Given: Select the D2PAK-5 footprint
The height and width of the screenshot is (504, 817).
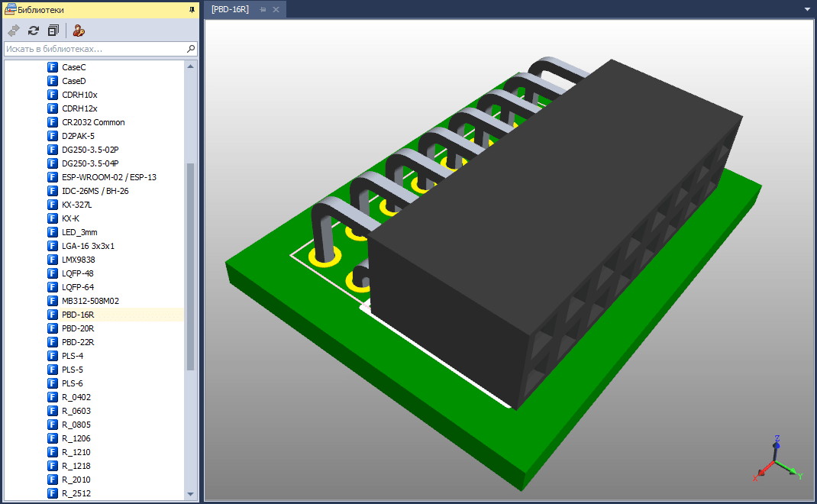Looking at the screenshot, I should 78,136.
